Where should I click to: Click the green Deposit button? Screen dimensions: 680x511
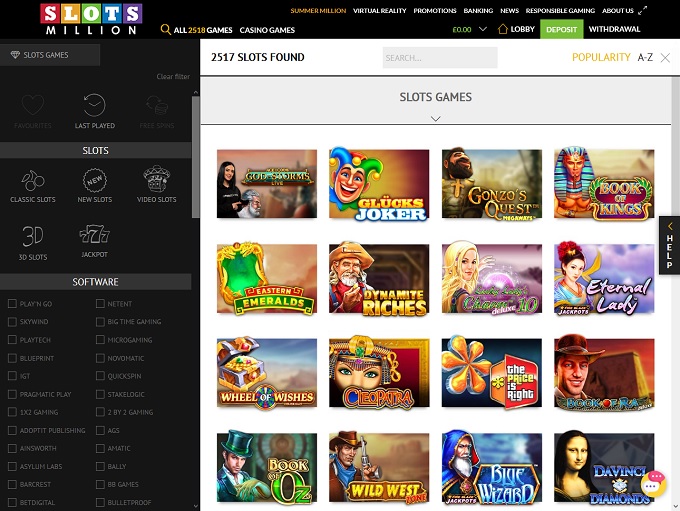[561, 29]
